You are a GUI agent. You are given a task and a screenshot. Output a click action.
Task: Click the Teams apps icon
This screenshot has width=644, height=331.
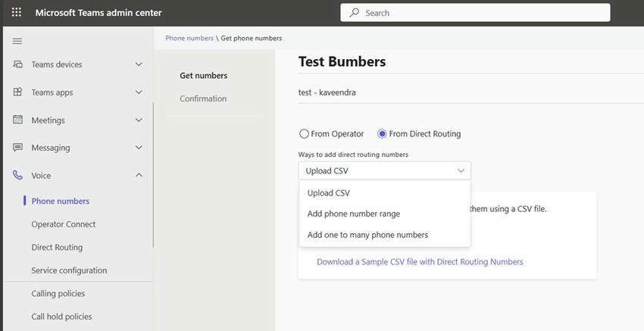[x=18, y=92]
